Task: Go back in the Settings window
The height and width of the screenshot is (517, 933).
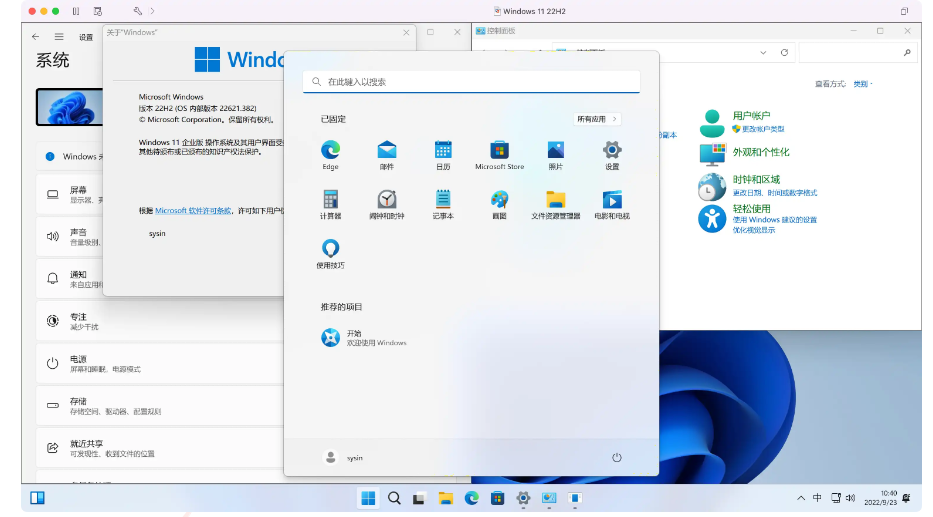Action: tap(36, 36)
